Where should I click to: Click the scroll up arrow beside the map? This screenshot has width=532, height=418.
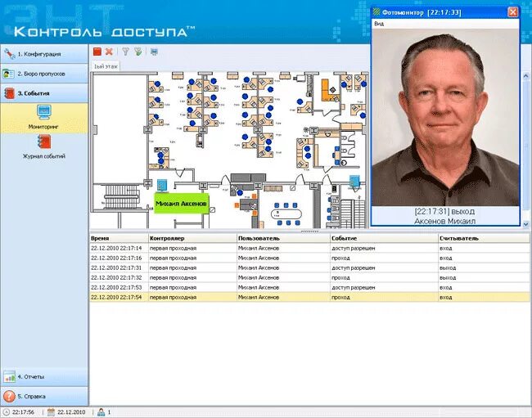(x=525, y=76)
